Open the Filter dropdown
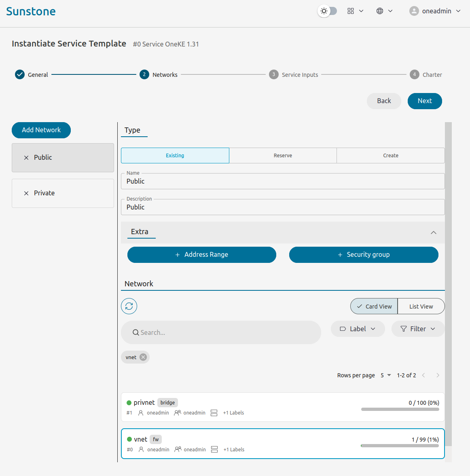The width and height of the screenshot is (470, 476). pyautogui.click(x=418, y=329)
